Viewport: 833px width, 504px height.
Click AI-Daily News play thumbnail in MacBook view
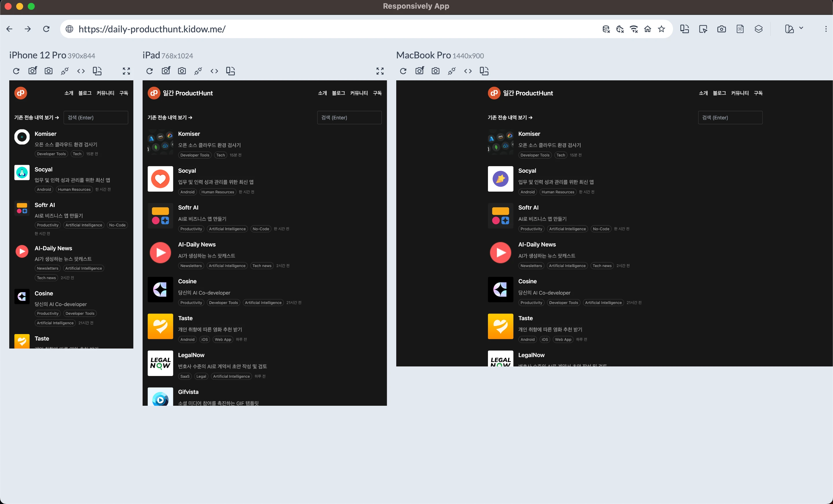[500, 253]
